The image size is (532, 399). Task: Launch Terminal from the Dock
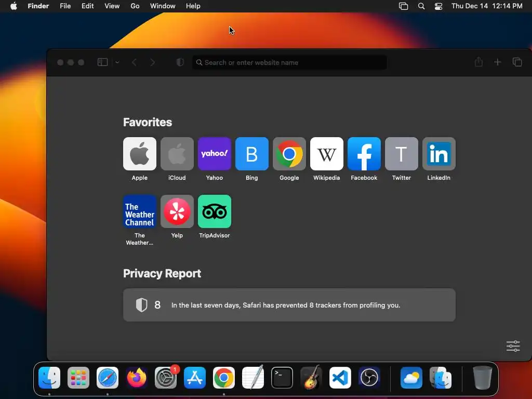pos(282,378)
